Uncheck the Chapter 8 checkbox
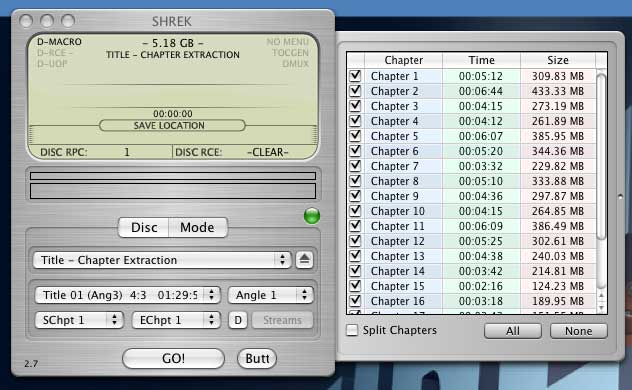 [356, 180]
